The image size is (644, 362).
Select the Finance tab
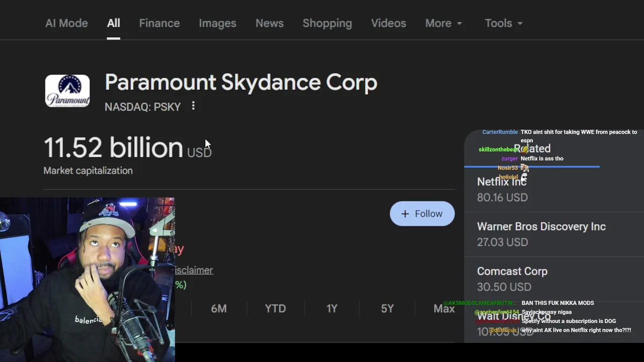pos(159,23)
